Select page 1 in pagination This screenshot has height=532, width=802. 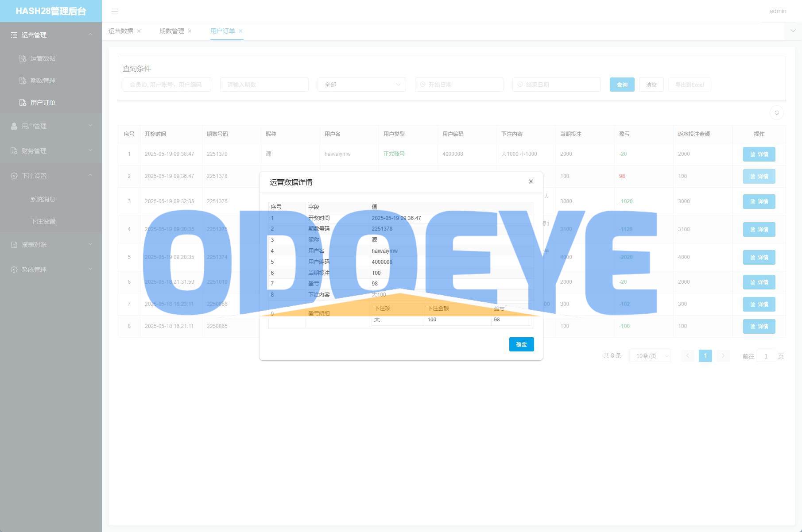(705, 356)
